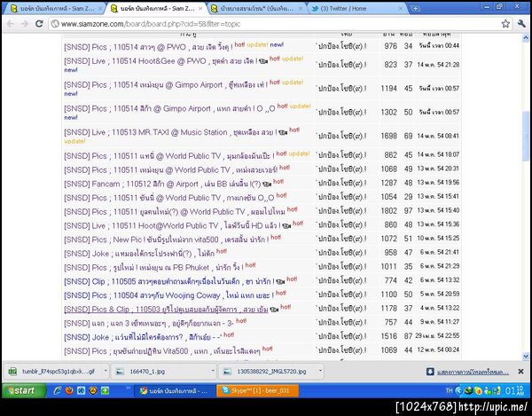The height and width of the screenshot is (416, 532).
Task: Click the orange round quick launch icon
Action: [x=93, y=390]
